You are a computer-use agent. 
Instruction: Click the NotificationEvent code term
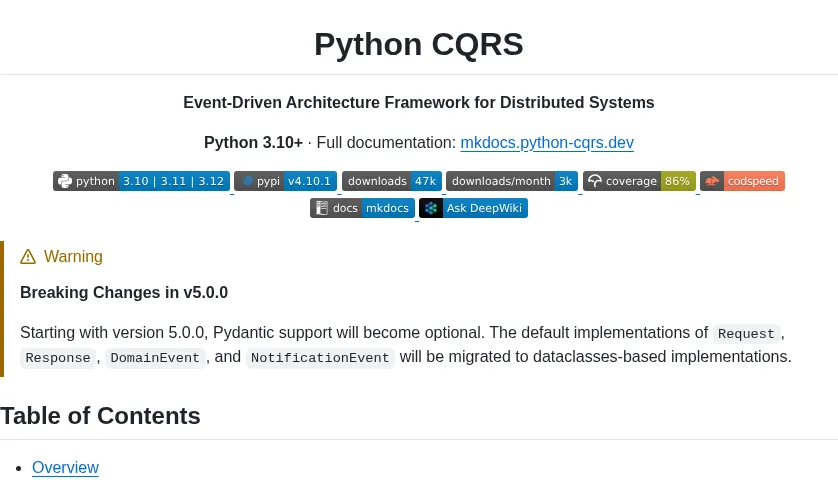(320, 358)
